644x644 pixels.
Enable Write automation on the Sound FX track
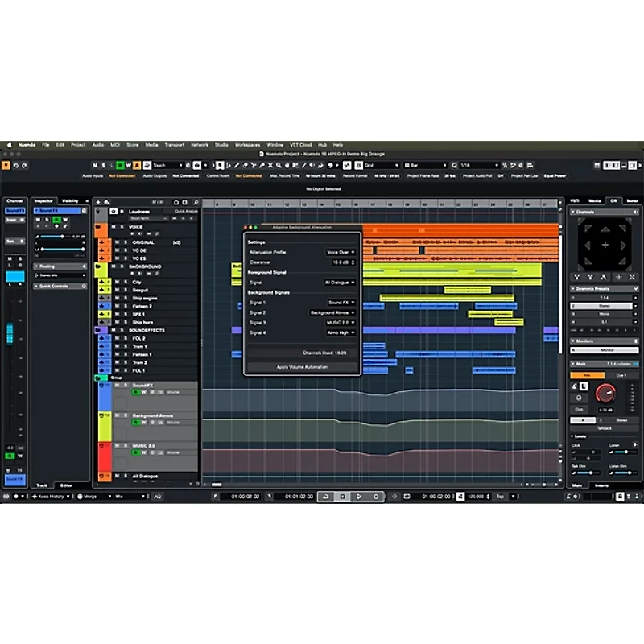[144, 392]
